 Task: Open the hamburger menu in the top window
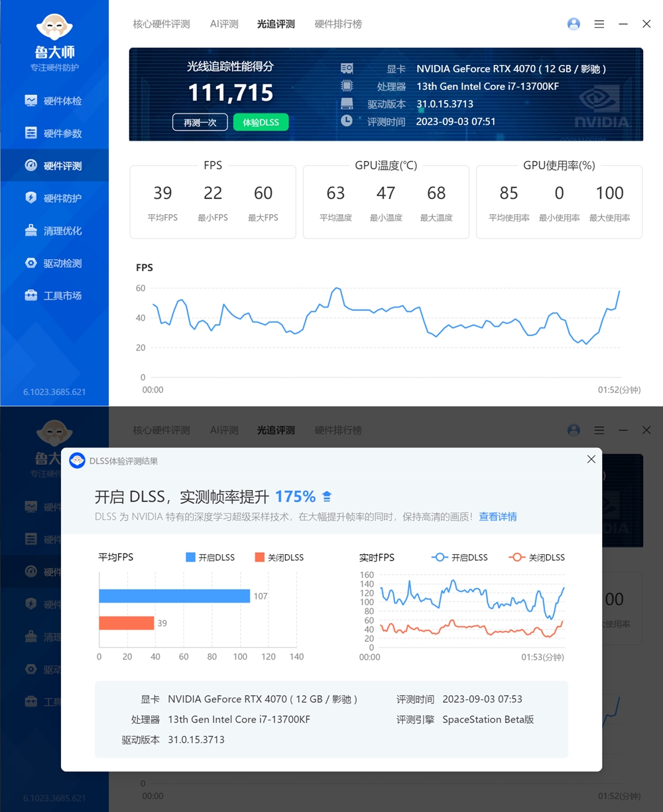[599, 24]
